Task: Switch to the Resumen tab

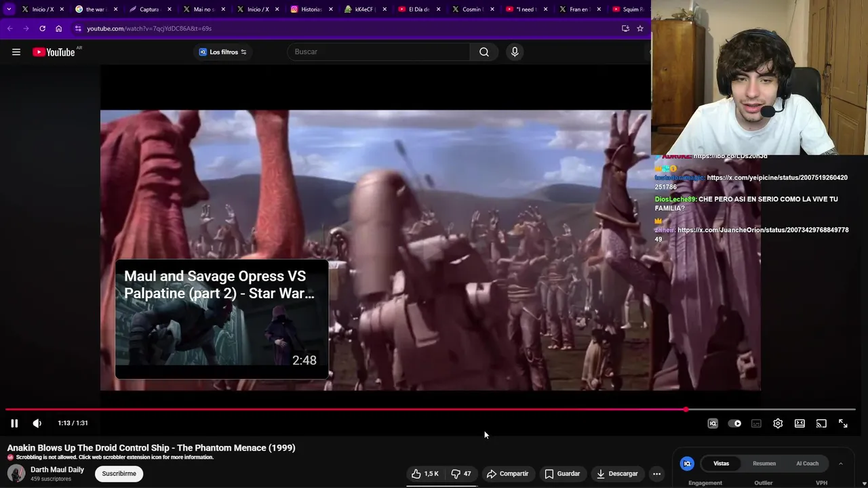Action: 764,464
